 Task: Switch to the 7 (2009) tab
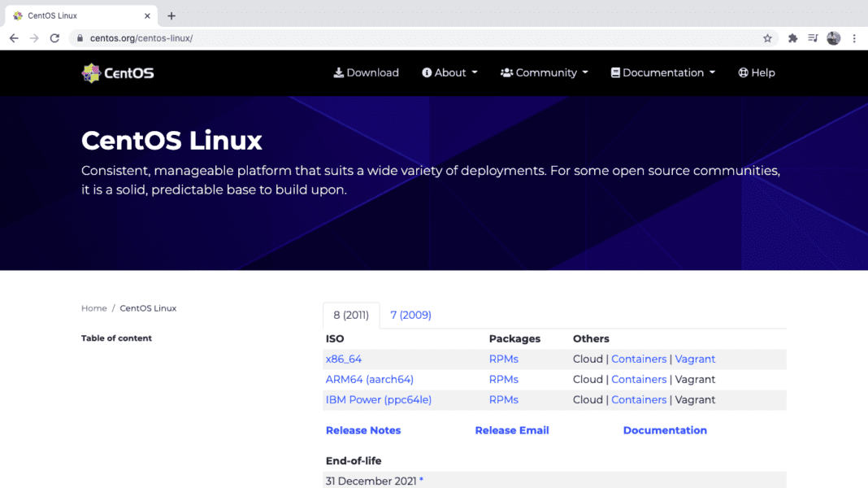pos(410,315)
